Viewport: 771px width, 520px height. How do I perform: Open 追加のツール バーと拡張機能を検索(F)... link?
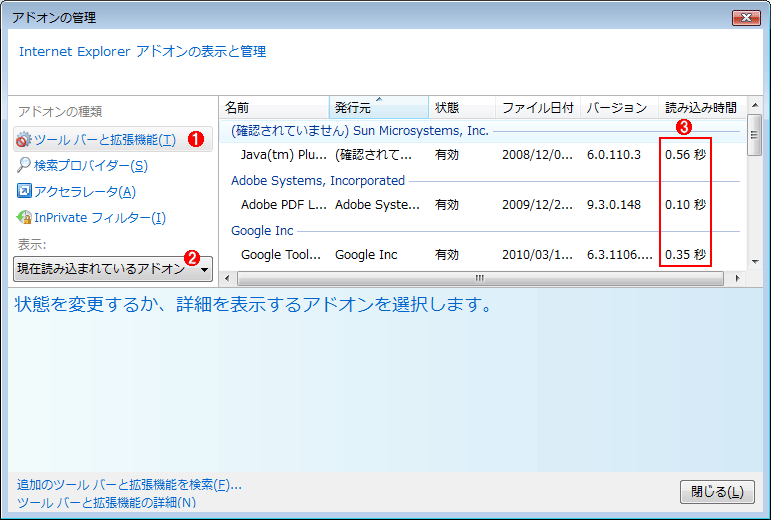(x=129, y=485)
